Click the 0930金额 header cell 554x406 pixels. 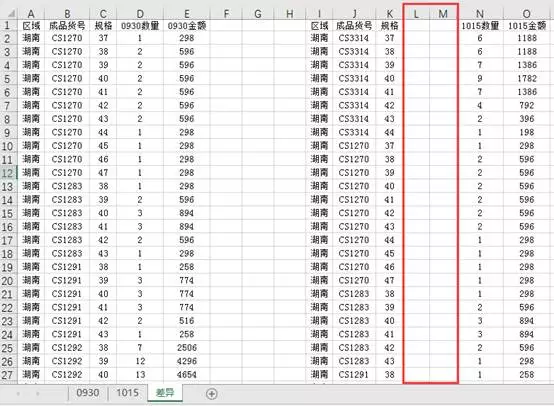[187, 25]
